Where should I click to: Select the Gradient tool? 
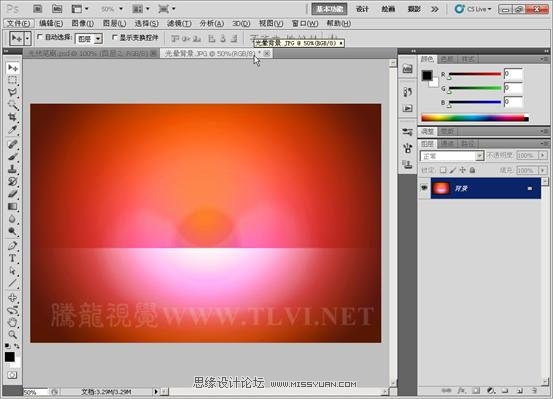click(x=13, y=206)
